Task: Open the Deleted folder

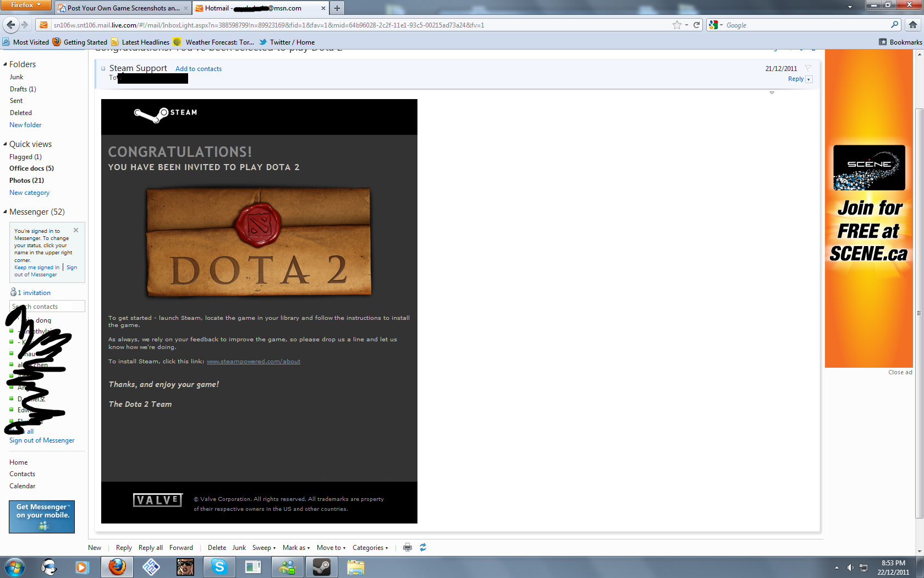Action: (20, 113)
